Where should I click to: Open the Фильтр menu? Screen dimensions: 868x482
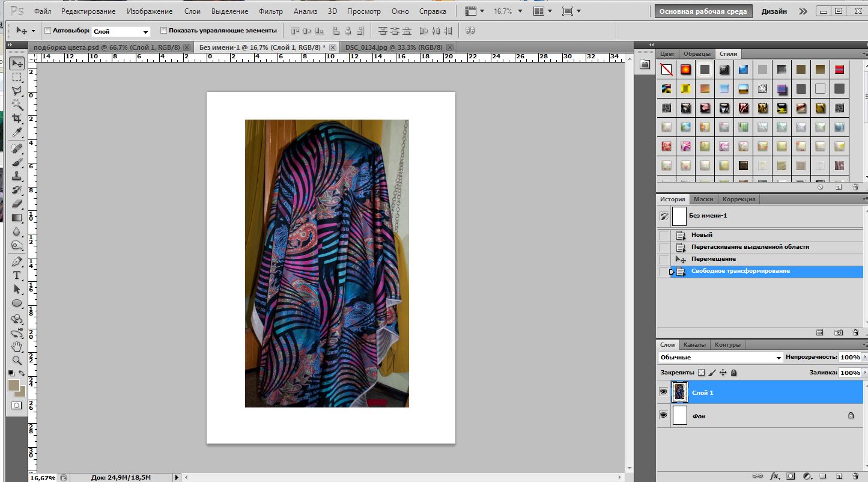270,11
